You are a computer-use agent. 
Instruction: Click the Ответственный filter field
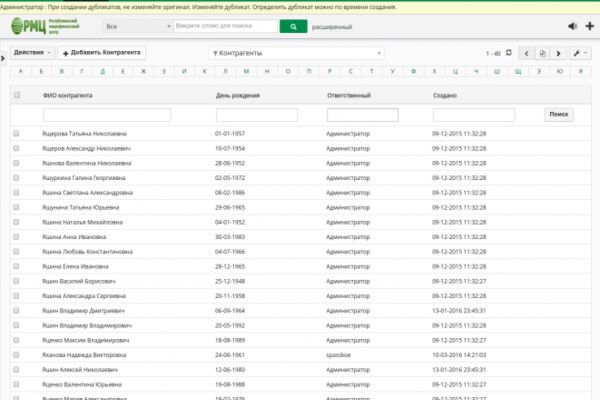(363, 115)
